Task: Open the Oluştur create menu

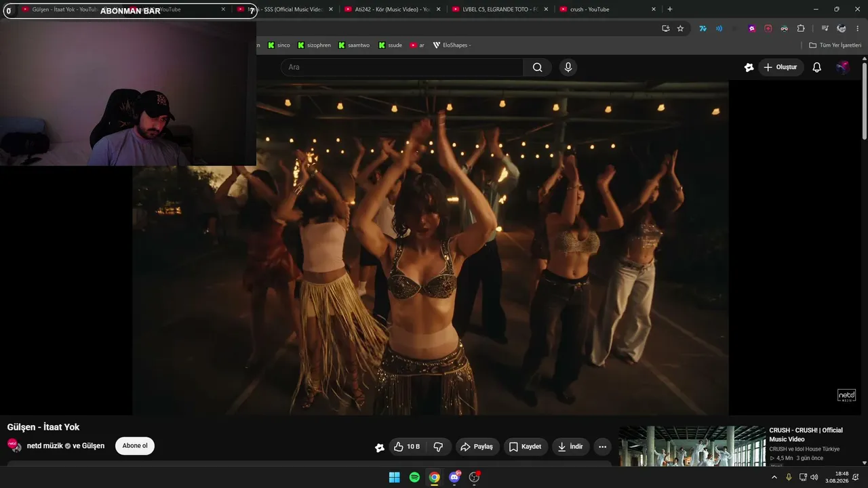Action: 780,67
